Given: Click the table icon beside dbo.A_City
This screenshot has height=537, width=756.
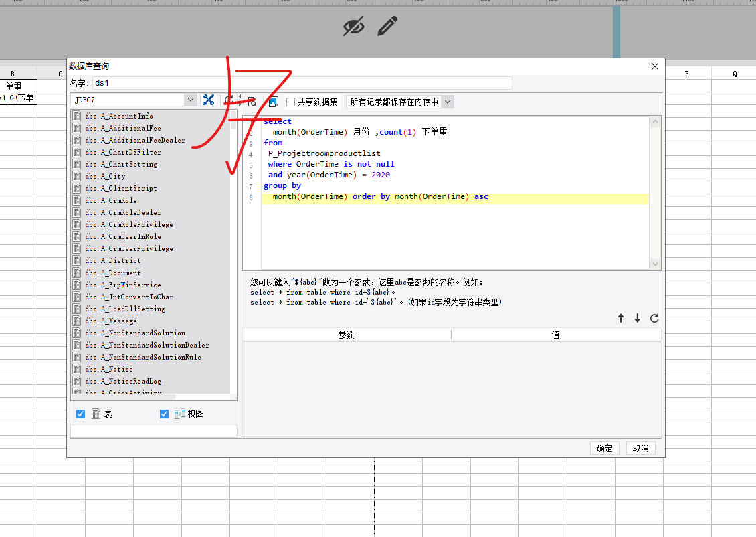Looking at the screenshot, I should [x=77, y=176].
